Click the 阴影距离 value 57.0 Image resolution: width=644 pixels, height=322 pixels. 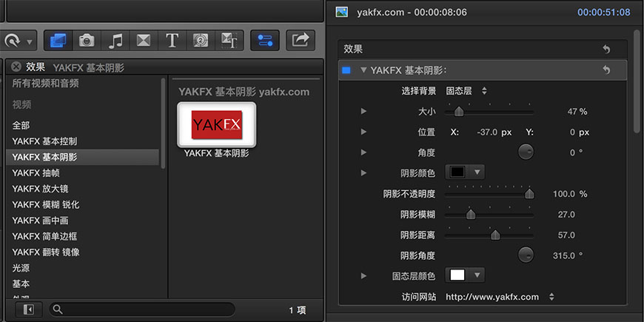(x=566, y=235)
